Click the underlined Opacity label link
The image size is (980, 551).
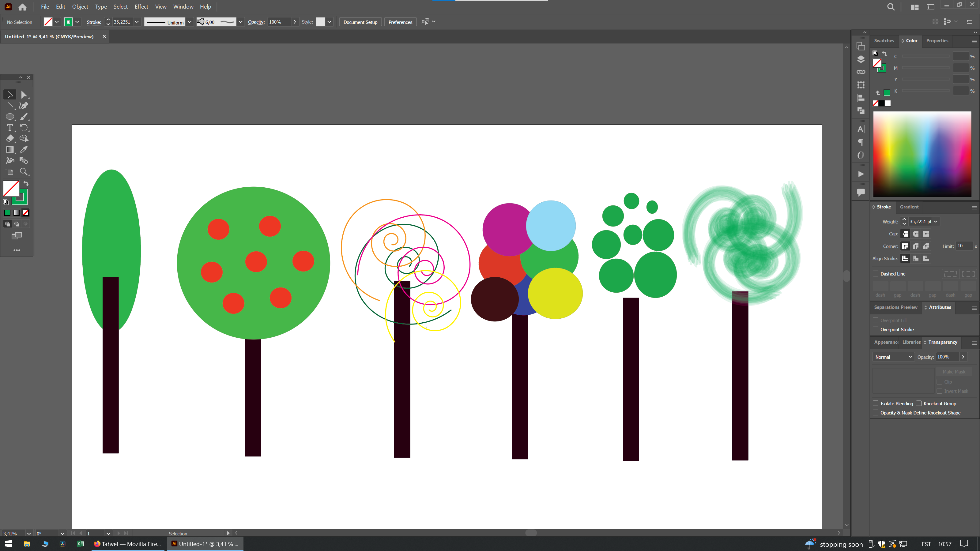tap(256, 22)
